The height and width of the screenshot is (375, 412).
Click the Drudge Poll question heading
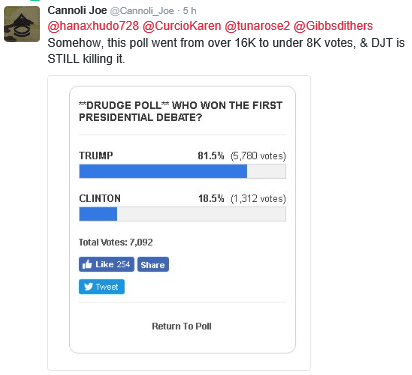(181, 111)
